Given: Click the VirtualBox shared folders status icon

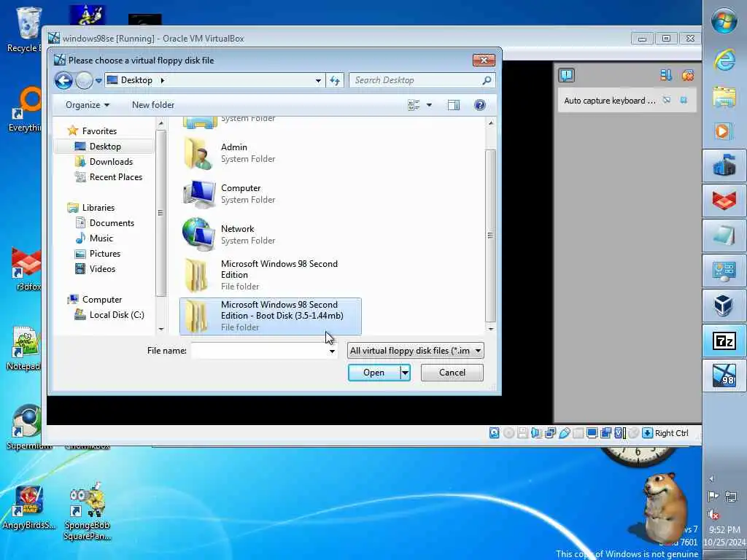Looking at the screenshot, I should (x=578, y=433).
